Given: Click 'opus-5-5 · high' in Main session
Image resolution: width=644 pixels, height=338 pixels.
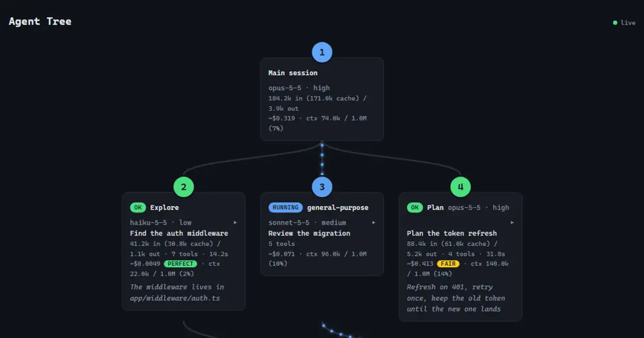Looking at the screenshot, I should (x=299, y=88).
